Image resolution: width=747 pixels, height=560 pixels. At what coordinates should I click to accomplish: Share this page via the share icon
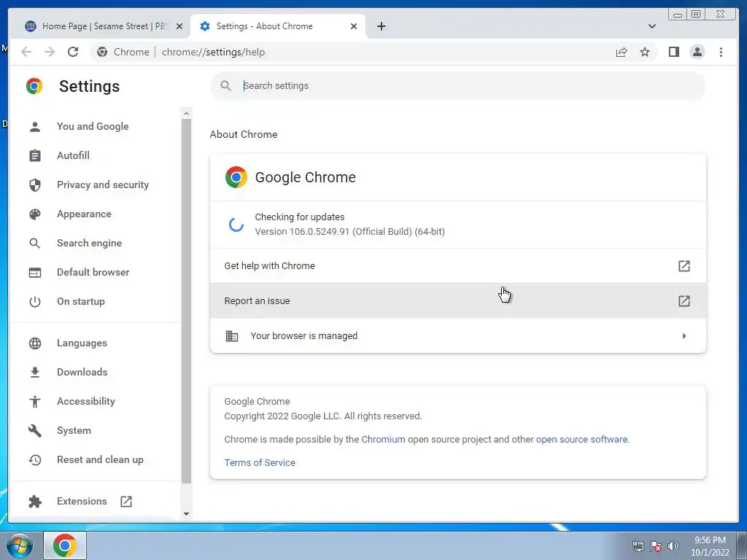(622, 52)
